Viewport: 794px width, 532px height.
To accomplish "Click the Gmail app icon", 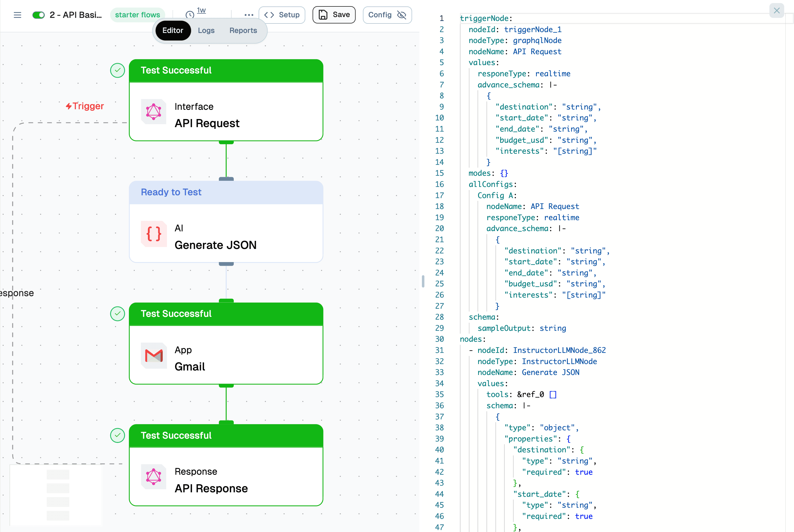I will (153, 355).
